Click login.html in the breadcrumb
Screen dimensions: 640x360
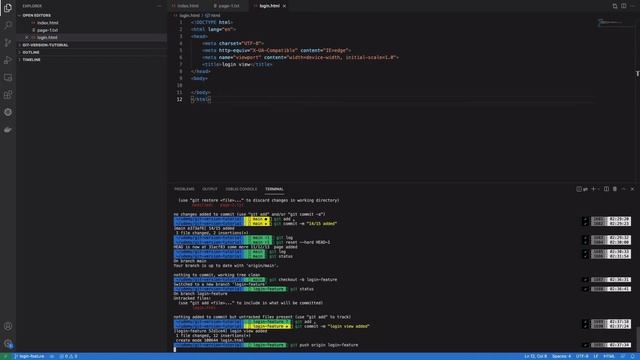(x=189, y=16)
